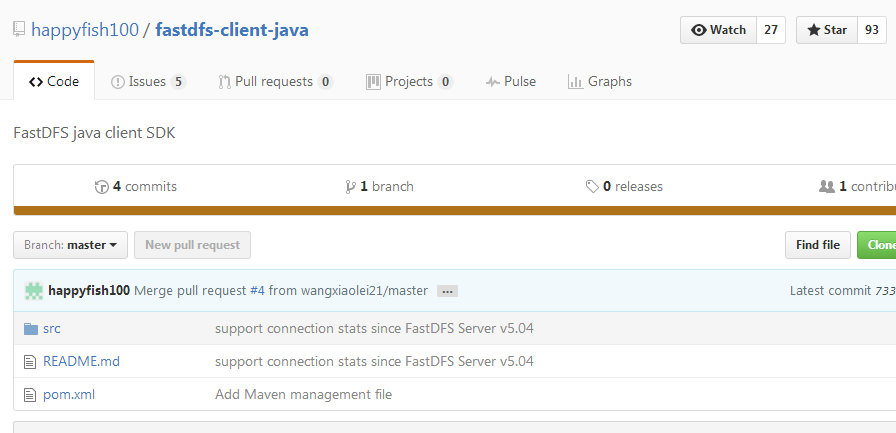Viewport: 896px width, 433px height.
Task: Go to the Graphs tab
Action: tap(599, 82)
